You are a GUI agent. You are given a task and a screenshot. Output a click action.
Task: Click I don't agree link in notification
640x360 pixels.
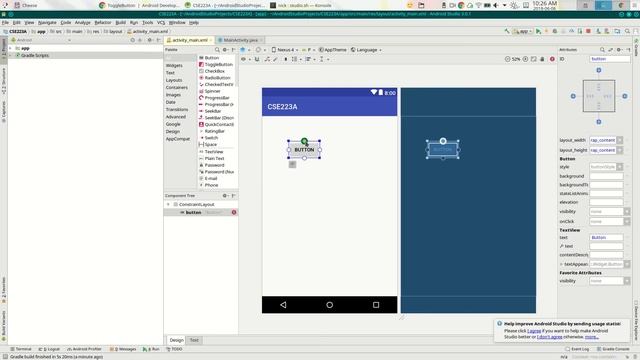point(549,337)
